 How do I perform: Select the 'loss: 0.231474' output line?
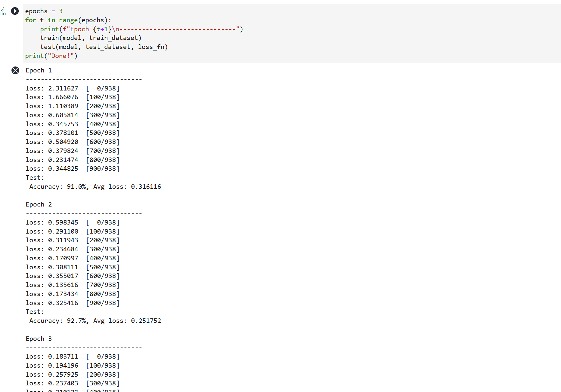[73, 160]
